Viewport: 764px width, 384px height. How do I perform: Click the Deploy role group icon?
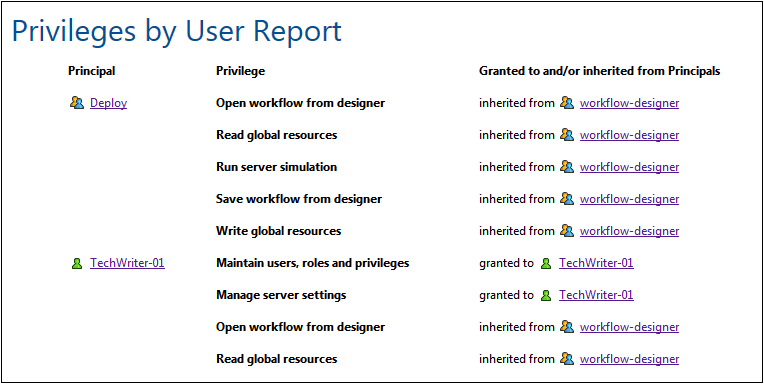(77, 103)
